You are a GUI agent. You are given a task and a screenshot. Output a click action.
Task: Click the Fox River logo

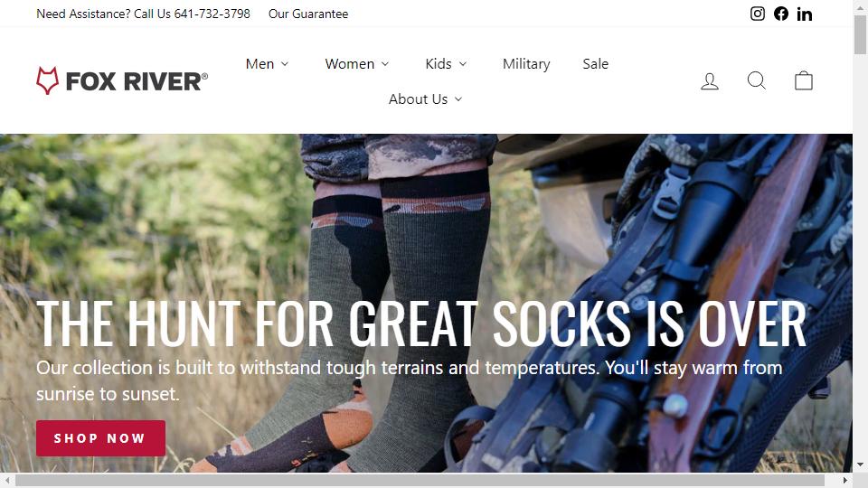(x=122, y=80)
